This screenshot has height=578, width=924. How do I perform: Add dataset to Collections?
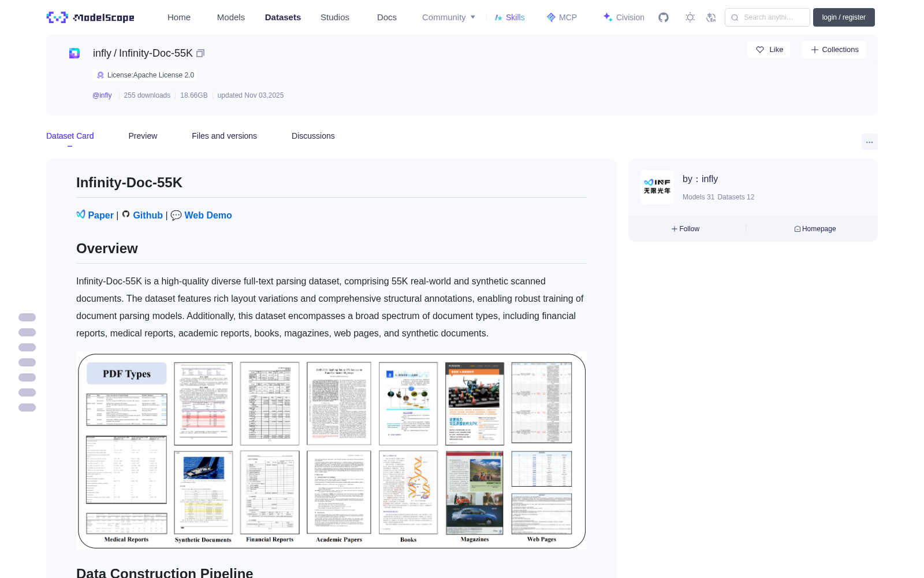point(834,50)
